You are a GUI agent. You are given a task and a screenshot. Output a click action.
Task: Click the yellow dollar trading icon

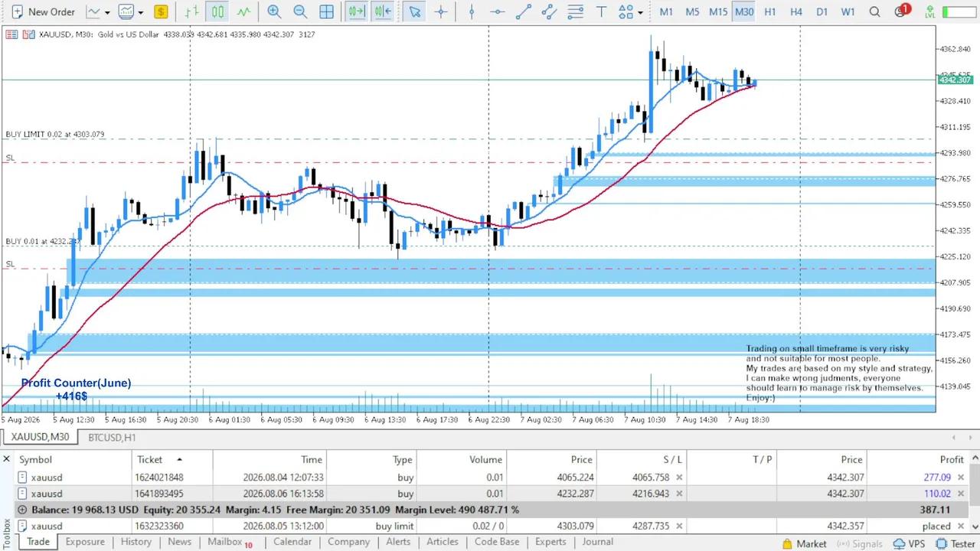coord(161,11)
